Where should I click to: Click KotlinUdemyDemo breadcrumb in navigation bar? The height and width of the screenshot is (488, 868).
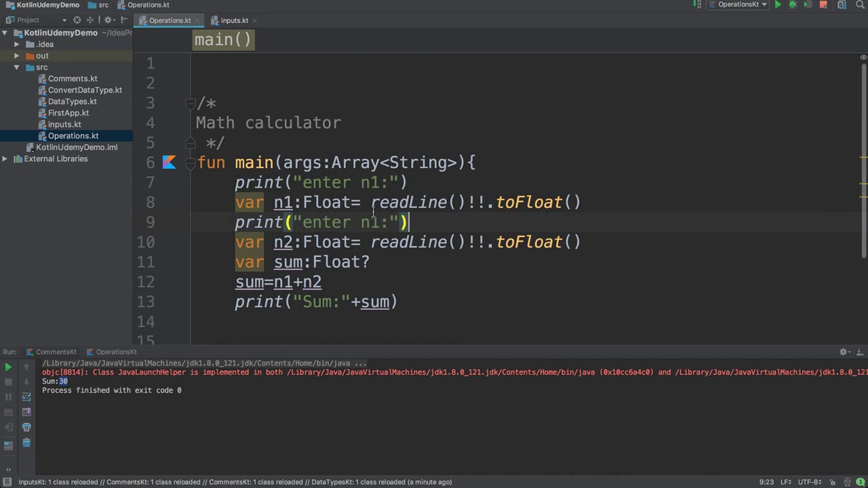click(42, 5)
